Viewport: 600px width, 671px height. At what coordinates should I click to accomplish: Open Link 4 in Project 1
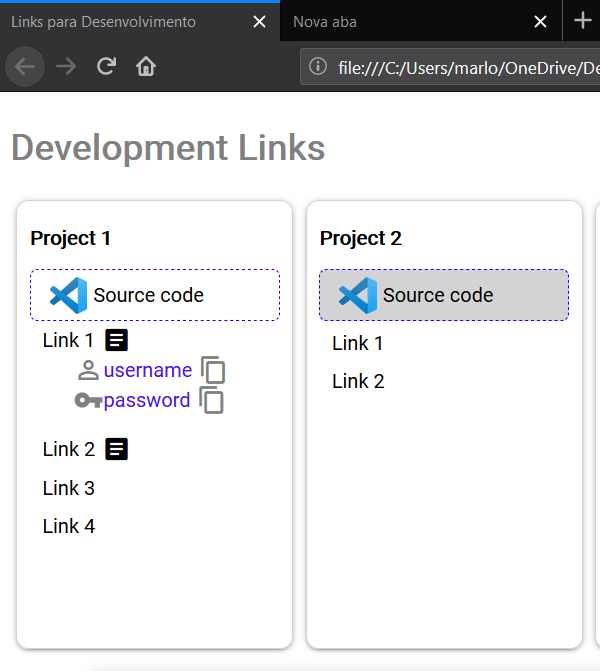[68, 526]
